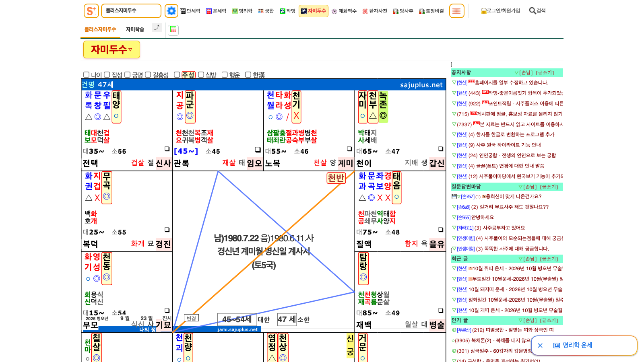The width and height of the screenshot is (644, 362).
Task: Click the small calendar grid icon
Action: 173,30
